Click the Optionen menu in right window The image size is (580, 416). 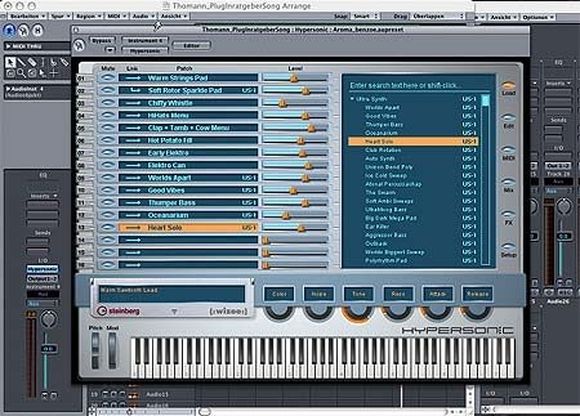[x=538, y=17]
